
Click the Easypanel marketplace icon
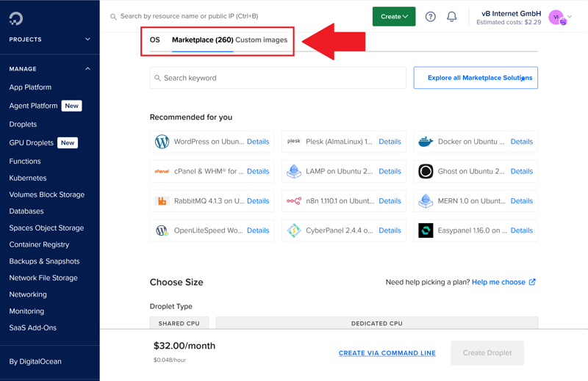pyautogui.click(x=426, y=231)
